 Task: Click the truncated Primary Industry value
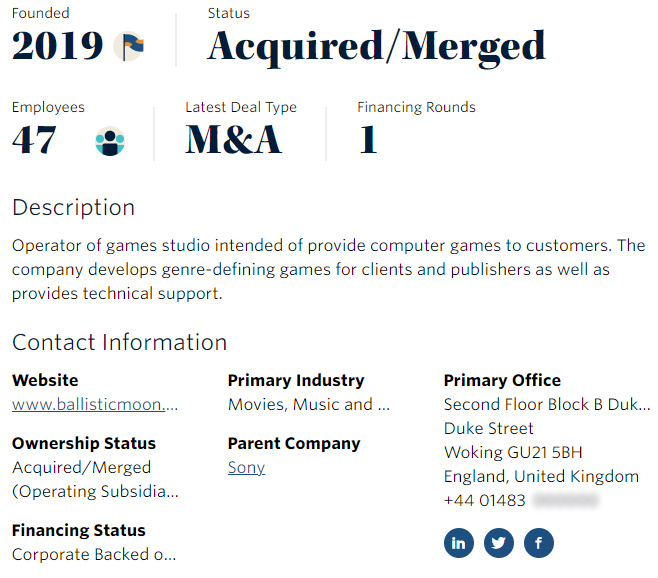[x=308, y=405]
